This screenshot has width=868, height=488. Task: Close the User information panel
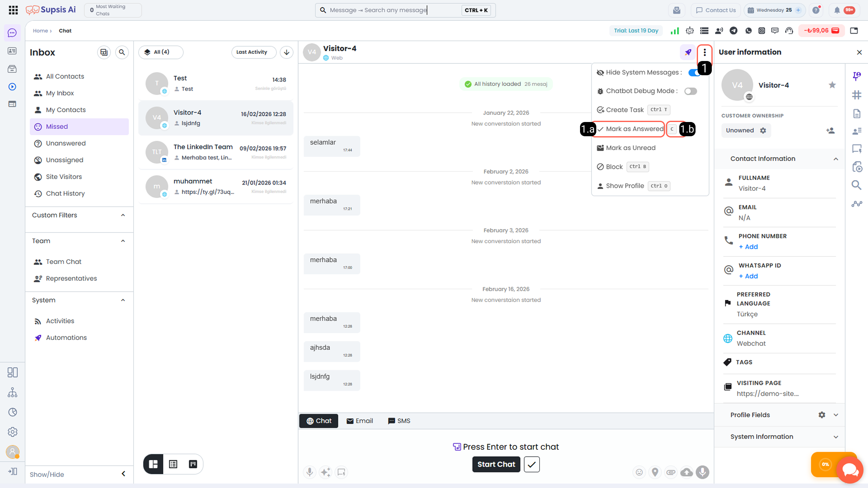(x=859, y=52)
